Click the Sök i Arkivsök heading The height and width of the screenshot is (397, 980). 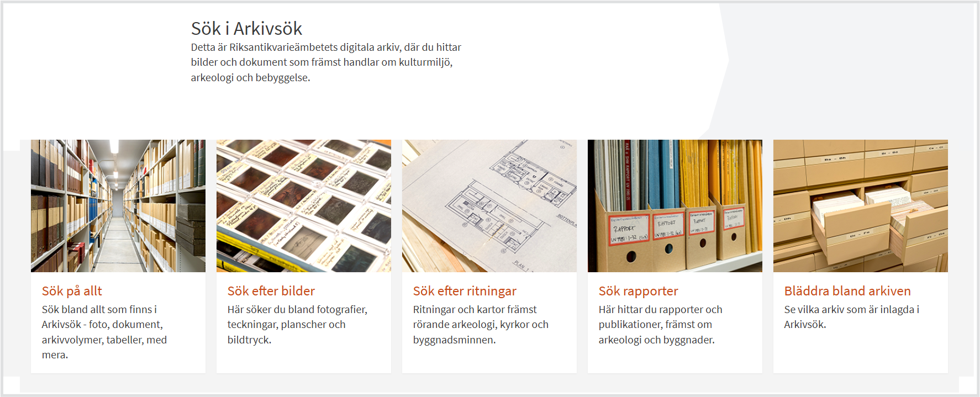[246, 28]
